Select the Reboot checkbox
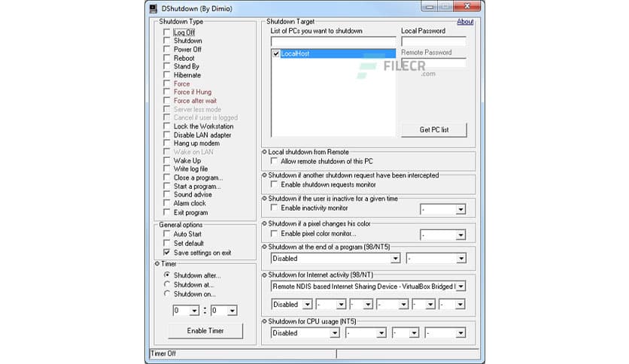This screenshot has width=629, height=364. tap(167, 58)
